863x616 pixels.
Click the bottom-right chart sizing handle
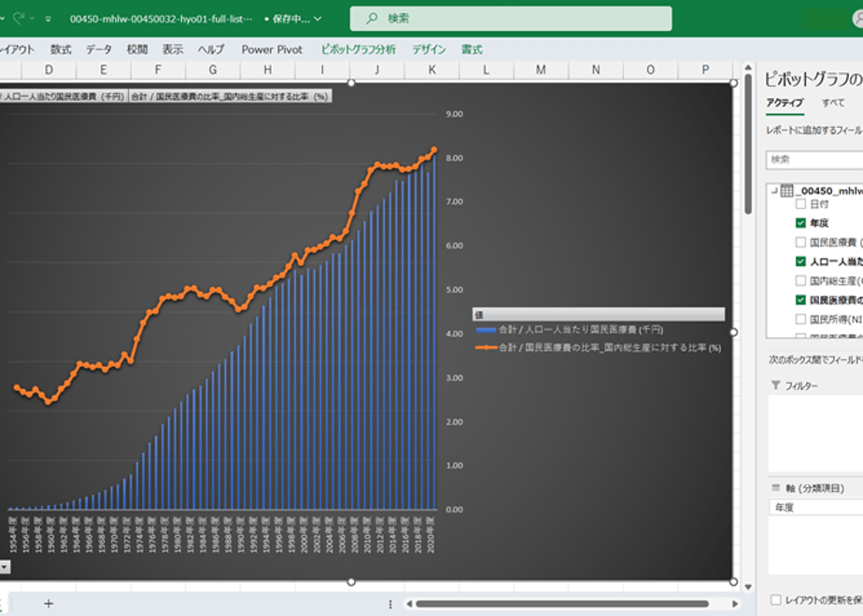(733, 581)
